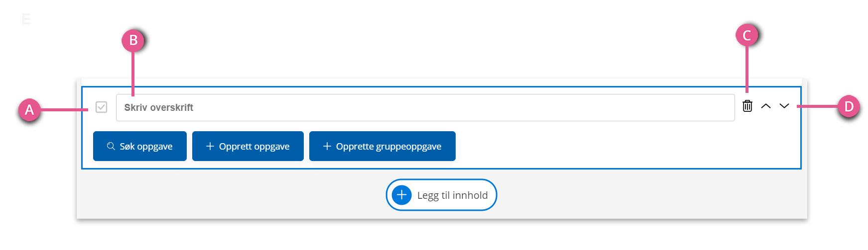Click the faint E letter in the top corner

pyautogui.click(x=26, y=19)
